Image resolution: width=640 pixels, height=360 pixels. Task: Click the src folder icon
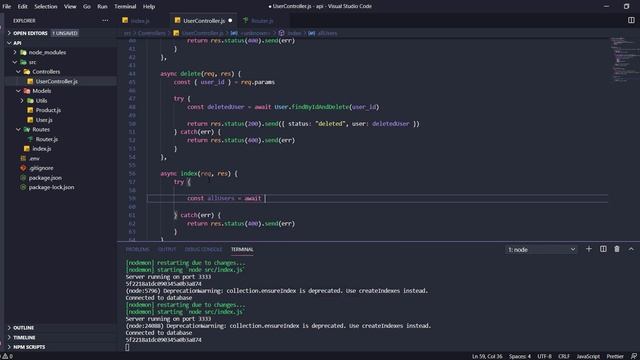tap(23, 62)
